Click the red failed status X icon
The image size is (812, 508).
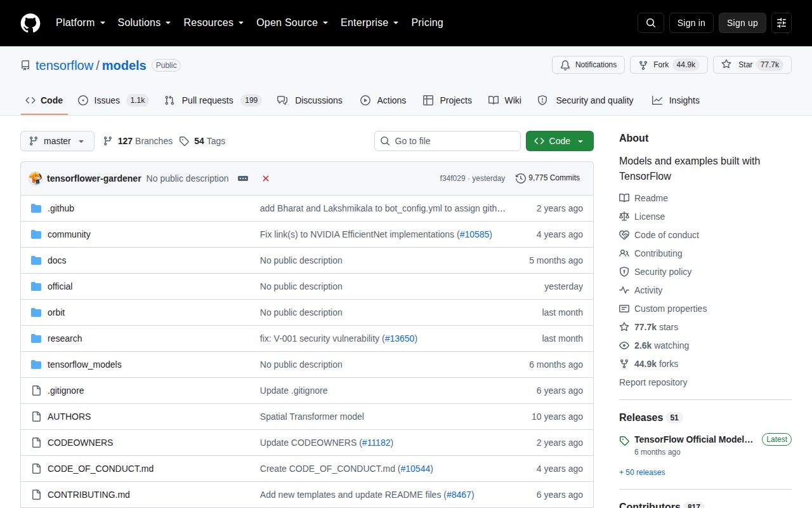pyautogui.click(x=266, y=178)
